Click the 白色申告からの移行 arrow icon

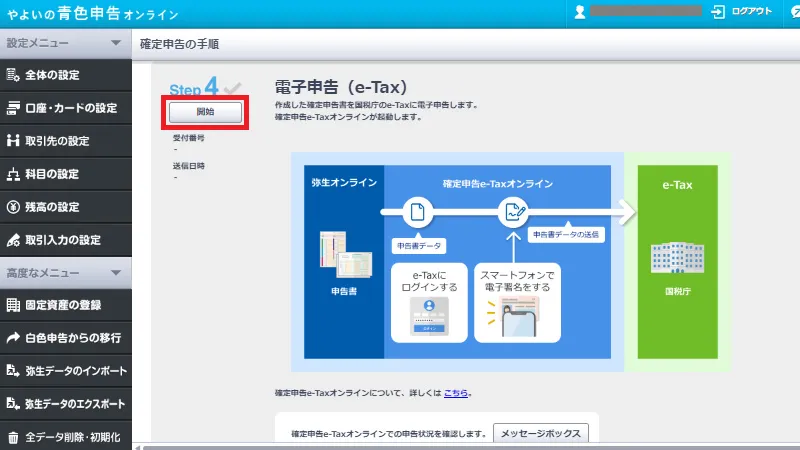[13, 338]
